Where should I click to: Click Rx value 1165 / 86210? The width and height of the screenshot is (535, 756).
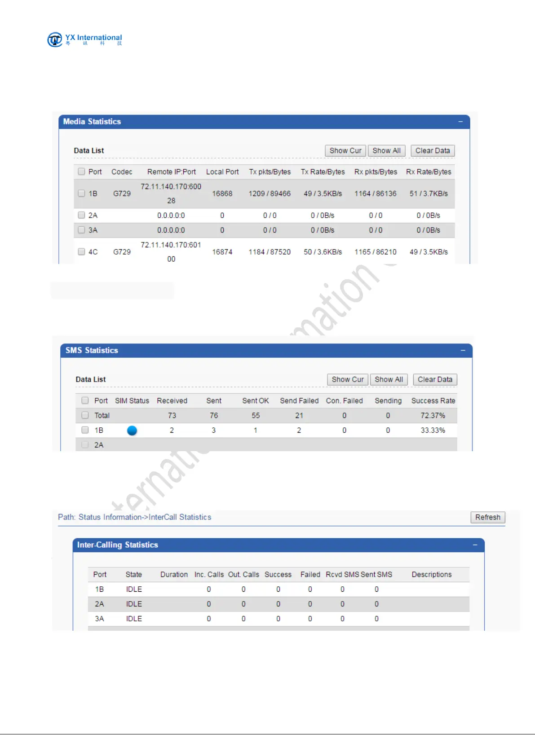click(376, 252)
